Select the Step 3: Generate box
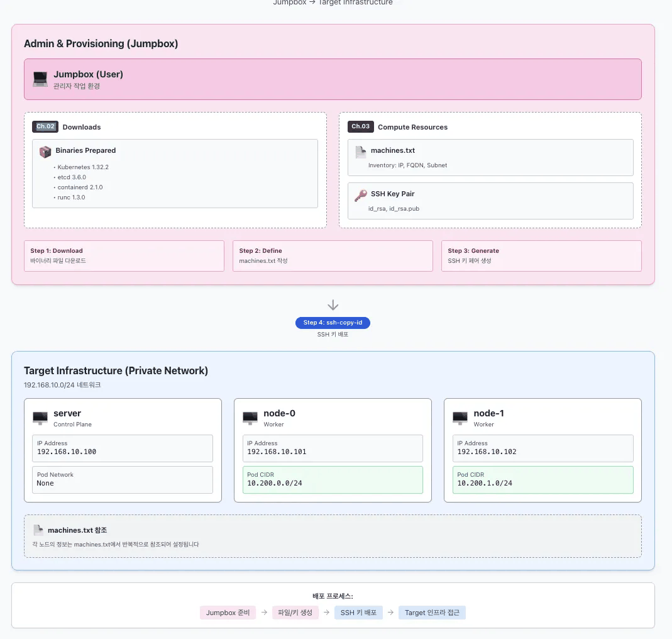 [x=541, y=256]
